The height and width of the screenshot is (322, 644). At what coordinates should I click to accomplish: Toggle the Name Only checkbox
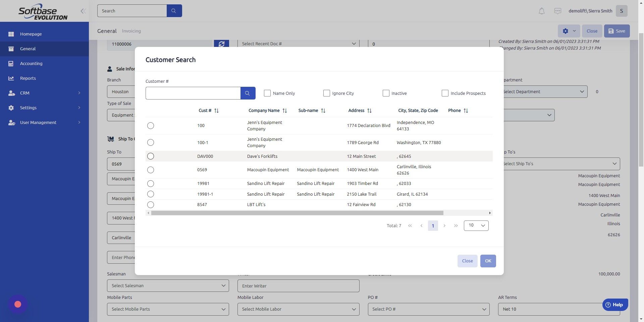267,93
